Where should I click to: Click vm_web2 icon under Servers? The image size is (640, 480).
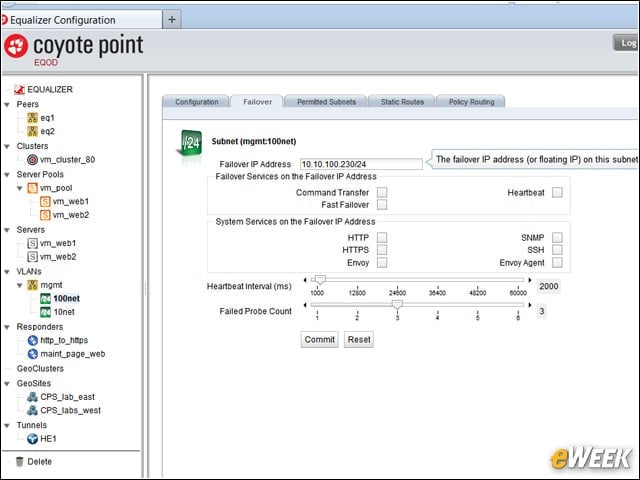32,257
